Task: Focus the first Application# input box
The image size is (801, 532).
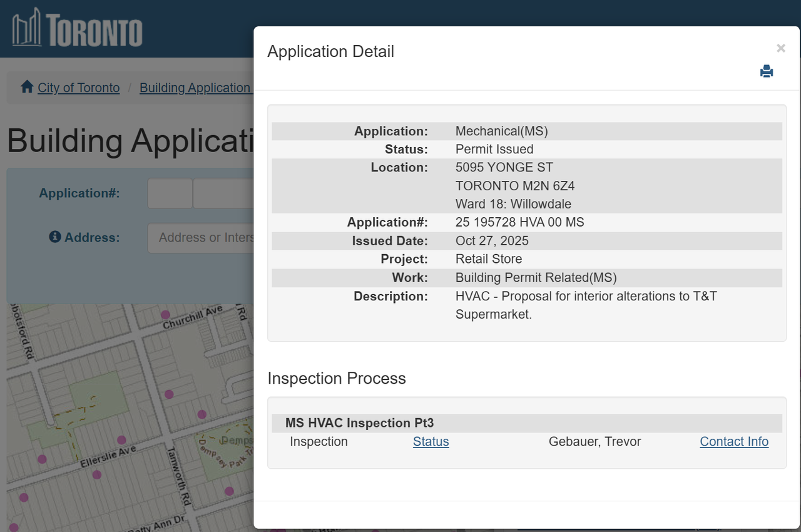Action: [x=170, y=193]
